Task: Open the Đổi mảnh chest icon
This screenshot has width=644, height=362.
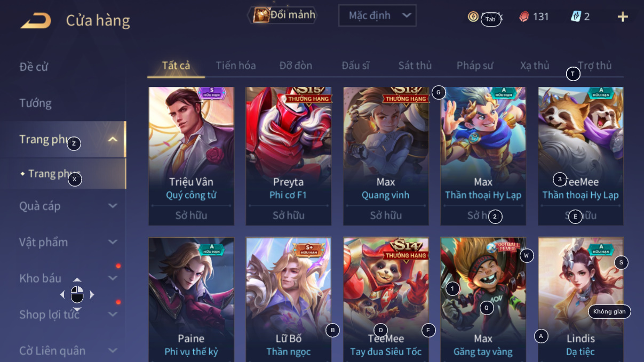Action: [261, 15]
